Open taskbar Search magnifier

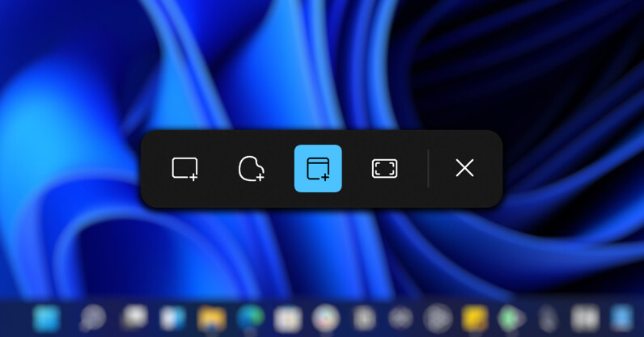(x=91, y=318)
